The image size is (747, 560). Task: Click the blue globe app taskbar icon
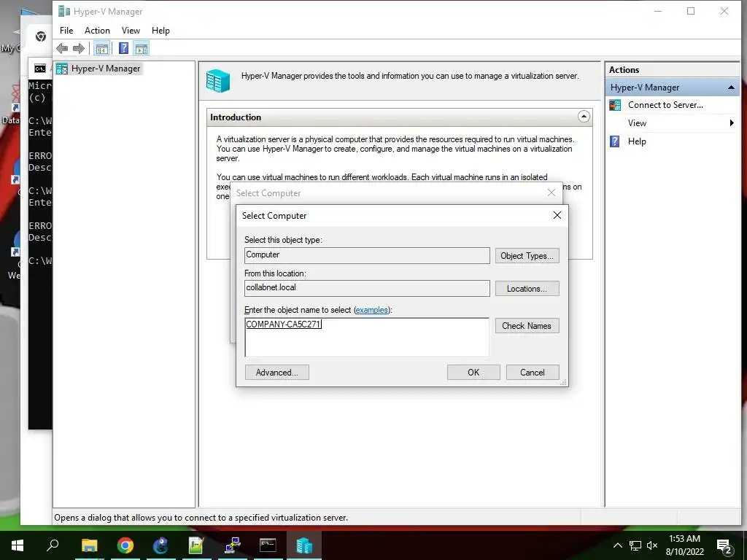coord(161,545)
